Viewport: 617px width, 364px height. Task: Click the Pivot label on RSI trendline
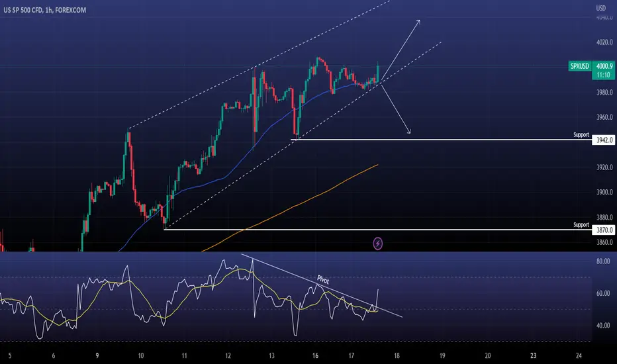pos(323,279)
